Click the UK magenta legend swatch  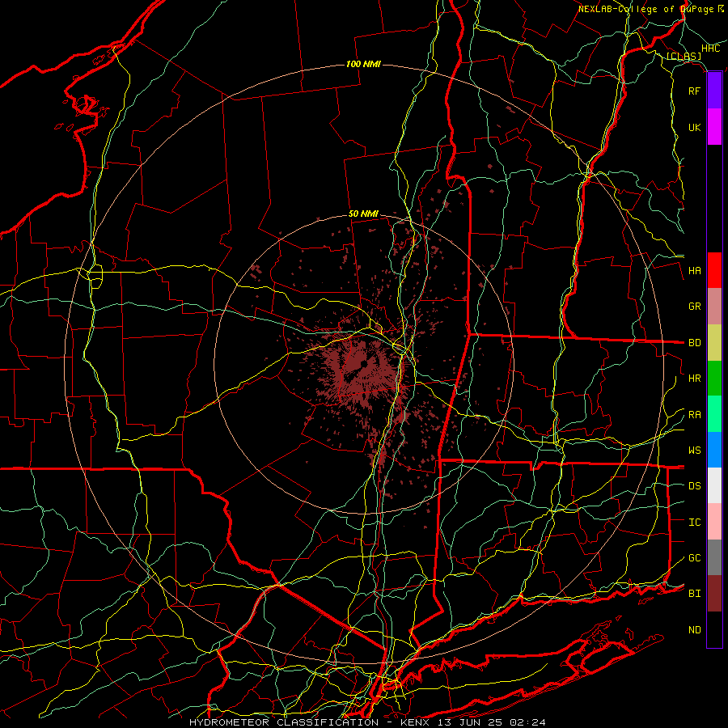(x=714, y=127)
